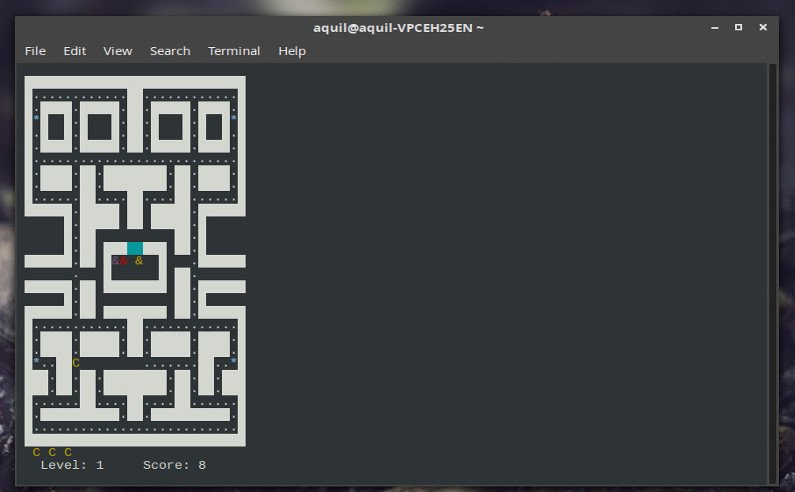795x492 pixels.
Task: Click the red ampersand ghost in the pen
Action: coord(124,261)
